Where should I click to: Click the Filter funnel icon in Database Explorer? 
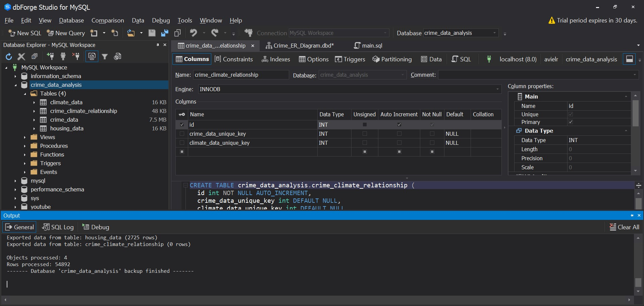pyautogui.click(x=105, y=57)
